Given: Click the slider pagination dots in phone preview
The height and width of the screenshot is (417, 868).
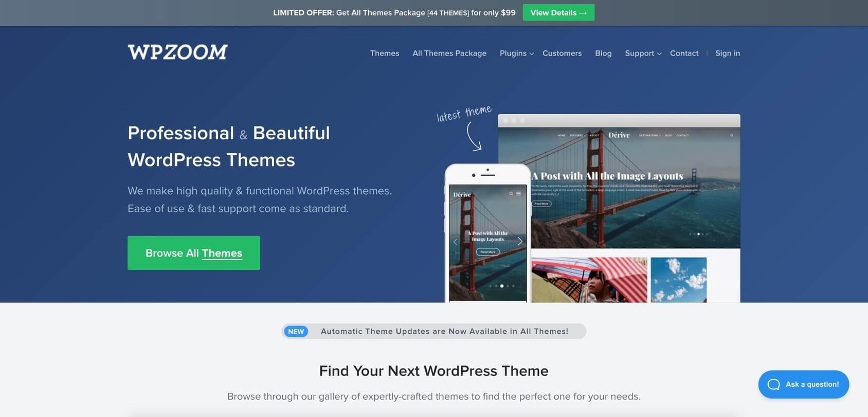Looking at the screenshot, I should [502, 286].
